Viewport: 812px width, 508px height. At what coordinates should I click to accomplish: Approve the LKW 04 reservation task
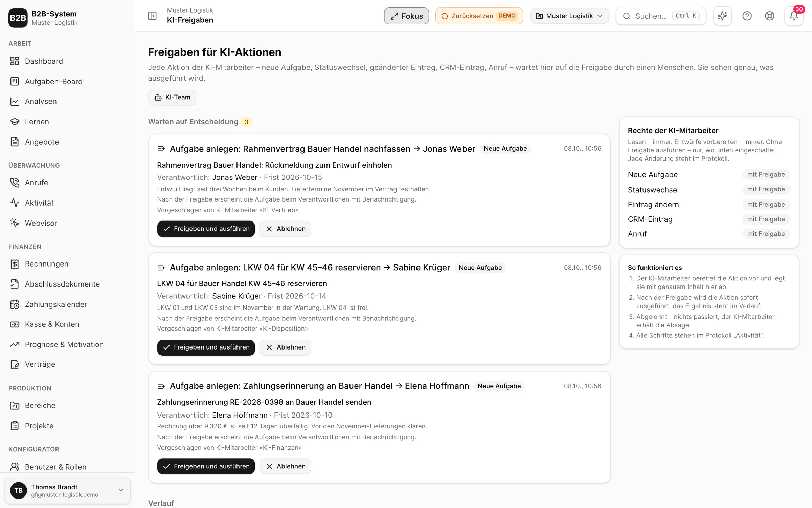pos(206,347)
